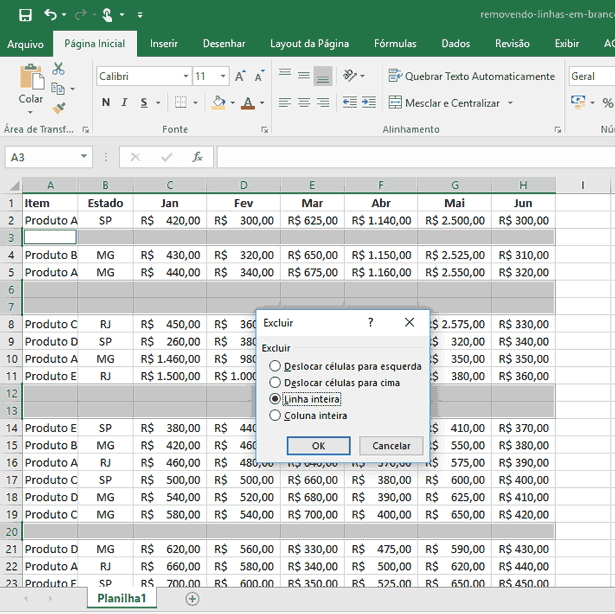Decrease font size with small A icon
This screenshot has width=615, height=614.
(259, 76)
